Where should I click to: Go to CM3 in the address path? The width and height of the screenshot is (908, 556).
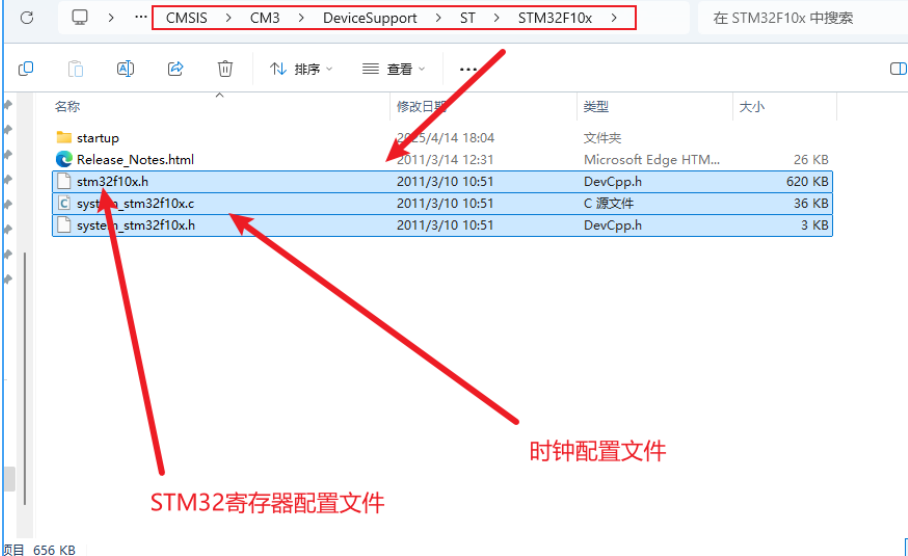point(265,18)
